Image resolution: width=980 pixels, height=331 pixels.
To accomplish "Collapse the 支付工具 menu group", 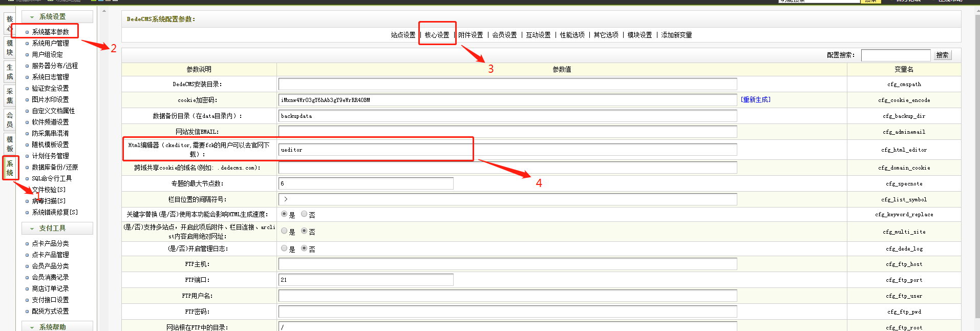I will point(57,228).
